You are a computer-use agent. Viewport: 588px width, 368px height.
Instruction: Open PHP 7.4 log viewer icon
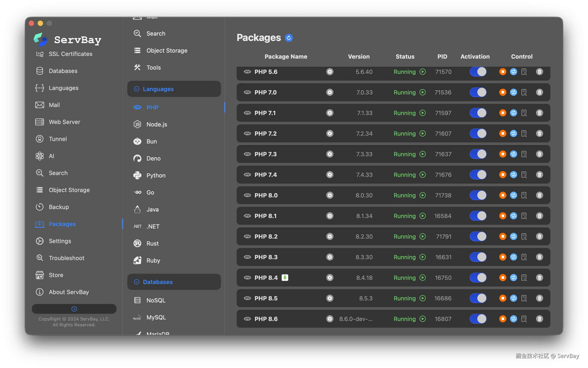click(524, 175)
